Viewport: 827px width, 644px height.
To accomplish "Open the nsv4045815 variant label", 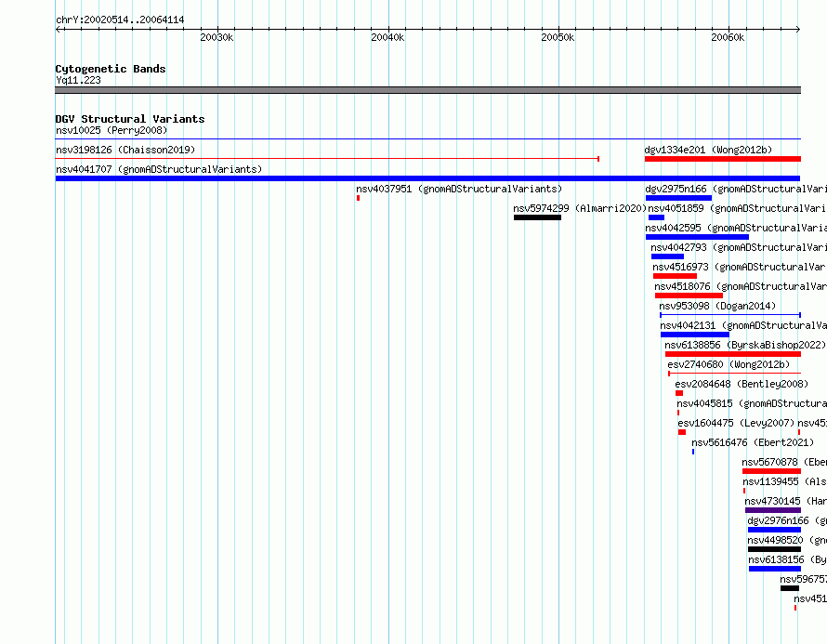I will [752, 403].
